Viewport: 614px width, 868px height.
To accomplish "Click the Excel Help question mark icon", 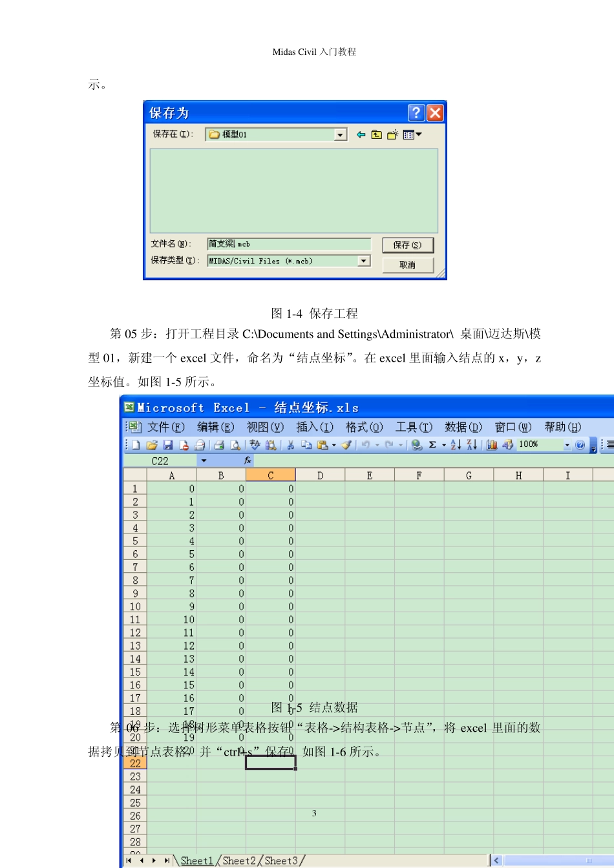I will [x=580, y=445].
